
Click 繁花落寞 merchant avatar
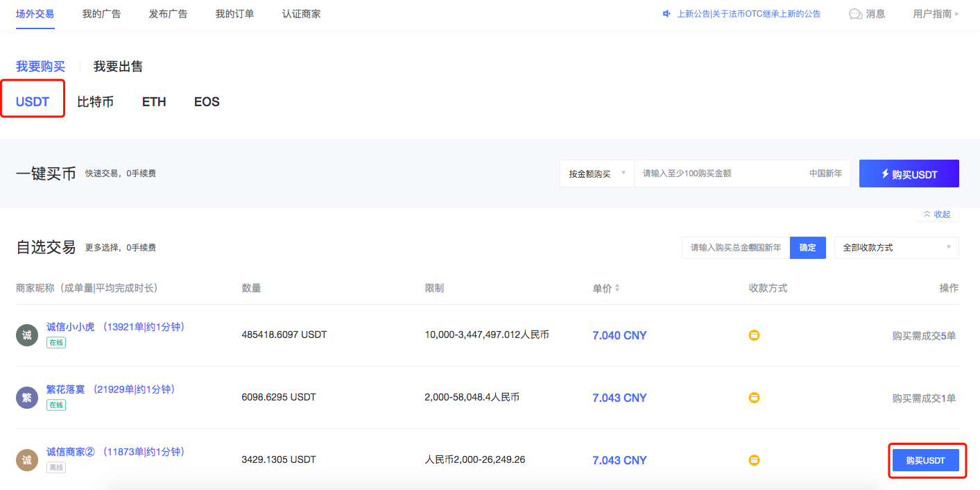[x=26, y=398]
